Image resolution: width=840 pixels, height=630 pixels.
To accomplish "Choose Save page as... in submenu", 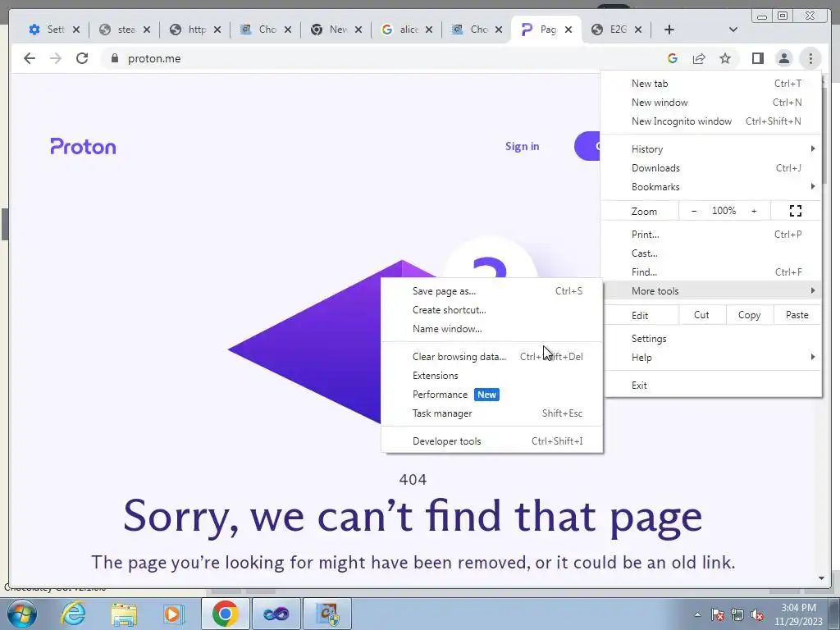I will (492, 291).
